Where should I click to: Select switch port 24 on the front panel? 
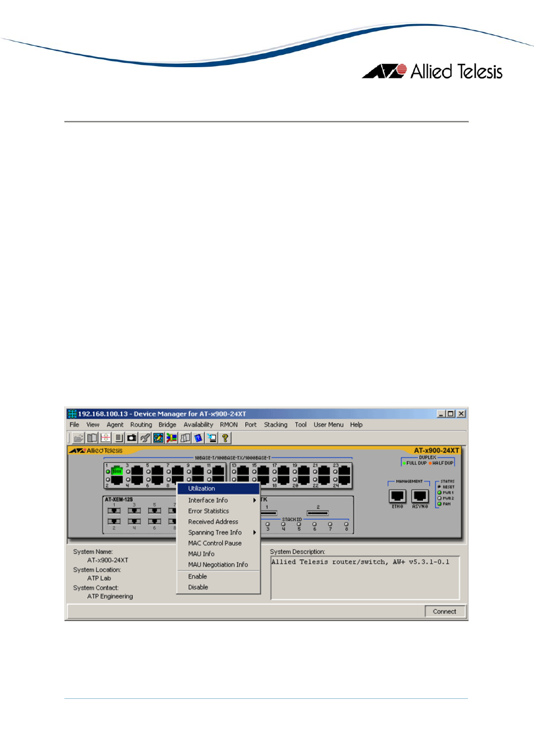pos(344,479)
